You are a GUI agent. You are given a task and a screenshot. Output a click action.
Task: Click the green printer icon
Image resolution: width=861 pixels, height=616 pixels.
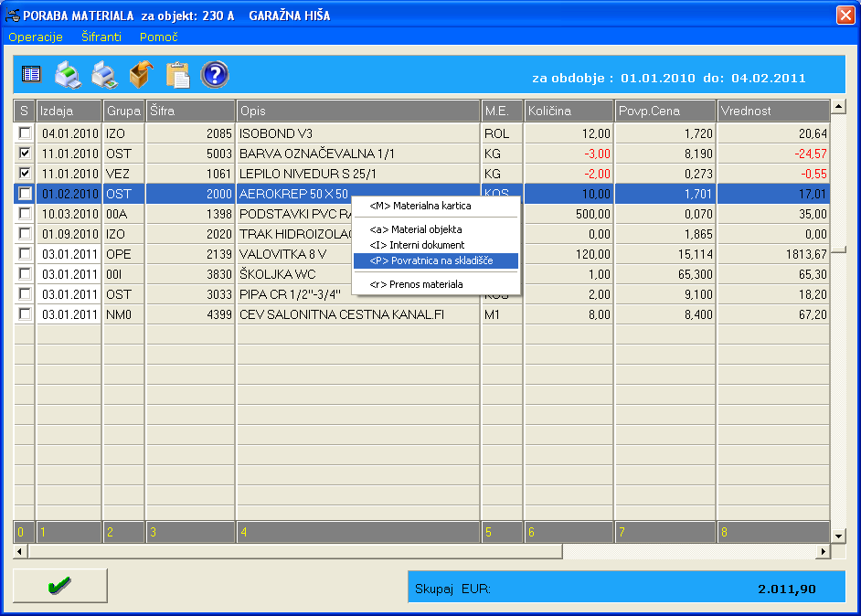(68, 74)
